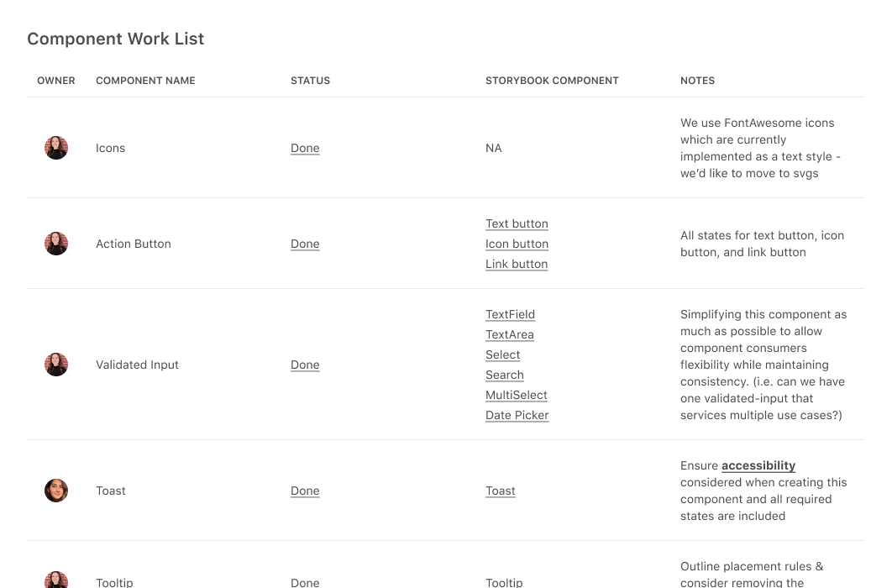Open the Toast Storybook component link
Image resolution: width=892 pixels, height=588 pixels.
click(x=500, y=491)
